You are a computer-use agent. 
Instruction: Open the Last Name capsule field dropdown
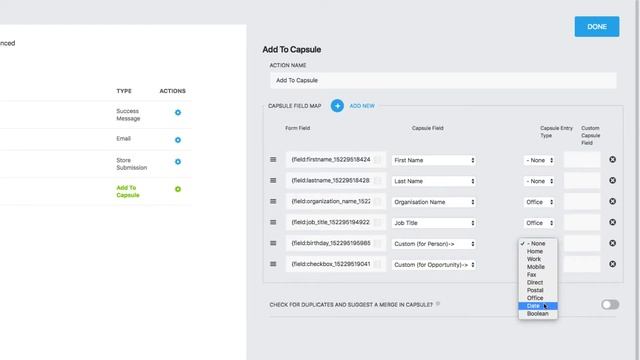434,181
